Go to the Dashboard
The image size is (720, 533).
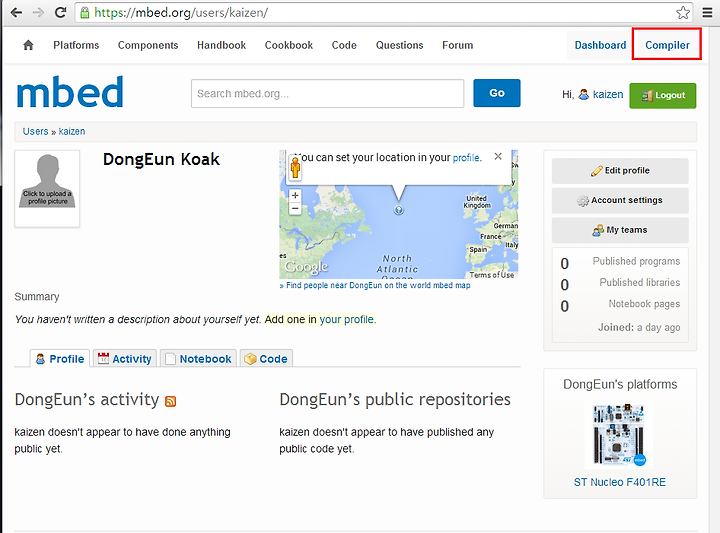coord(600,45)
